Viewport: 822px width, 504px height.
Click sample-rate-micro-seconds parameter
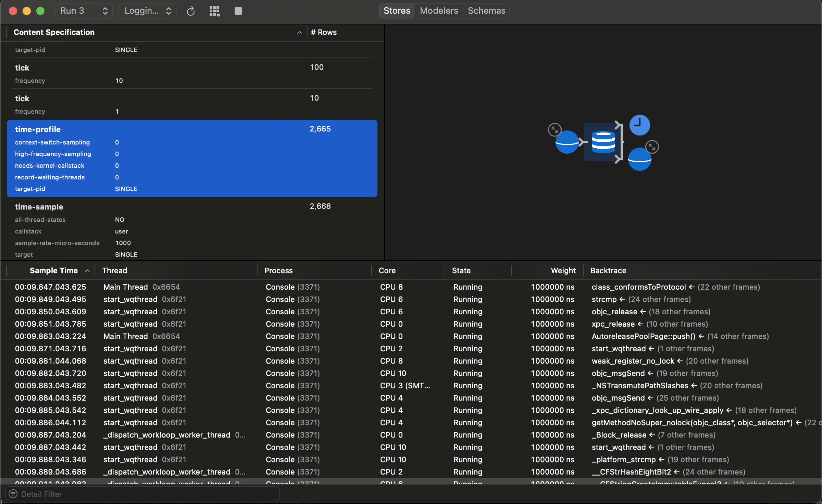[57, 243]
